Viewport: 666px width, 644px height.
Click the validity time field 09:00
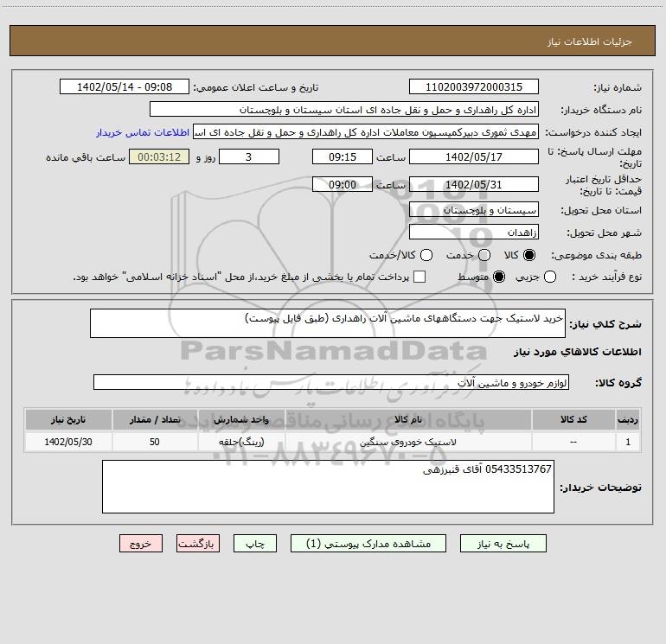point(343,185)
